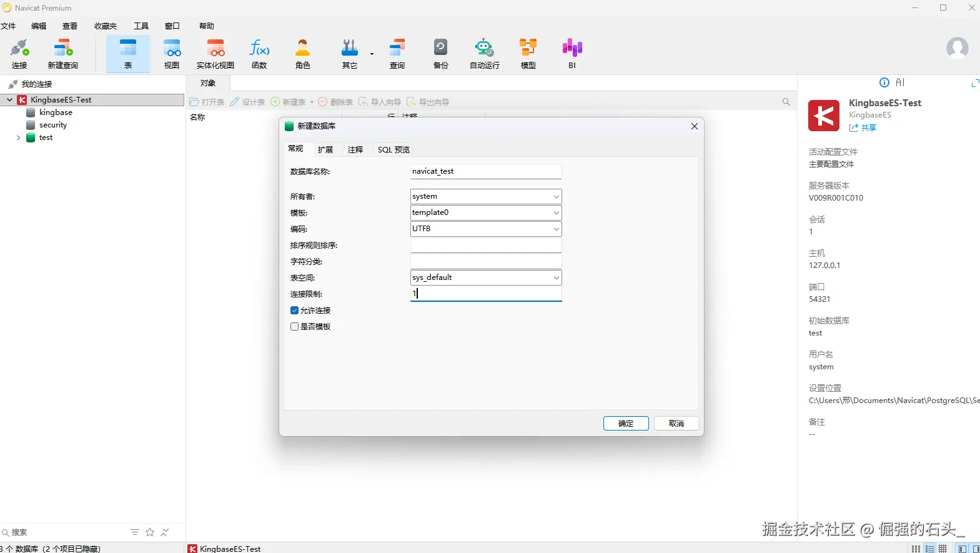Open the Connection (连接) toolbar icon
Image resolution: width=980 pixels, height=553 pixels.
(19, 54)
